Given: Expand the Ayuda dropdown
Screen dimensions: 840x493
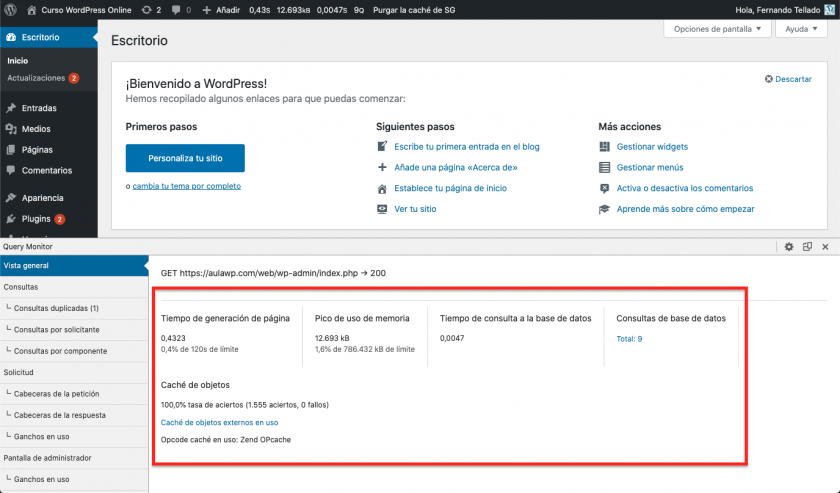Looking at the screenshot, I should pos(801,29).
